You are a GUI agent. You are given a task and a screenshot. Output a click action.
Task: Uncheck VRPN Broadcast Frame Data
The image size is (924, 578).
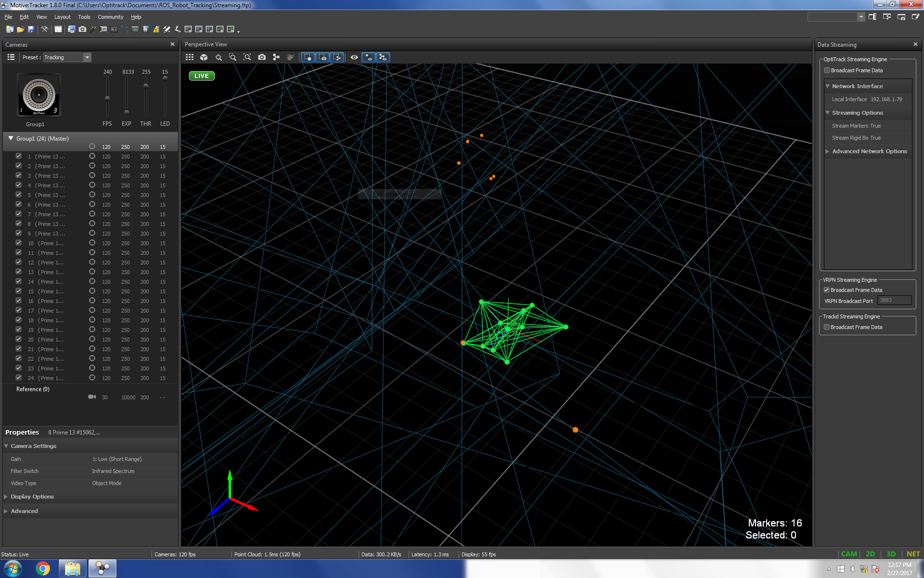[x=827, y=290]
